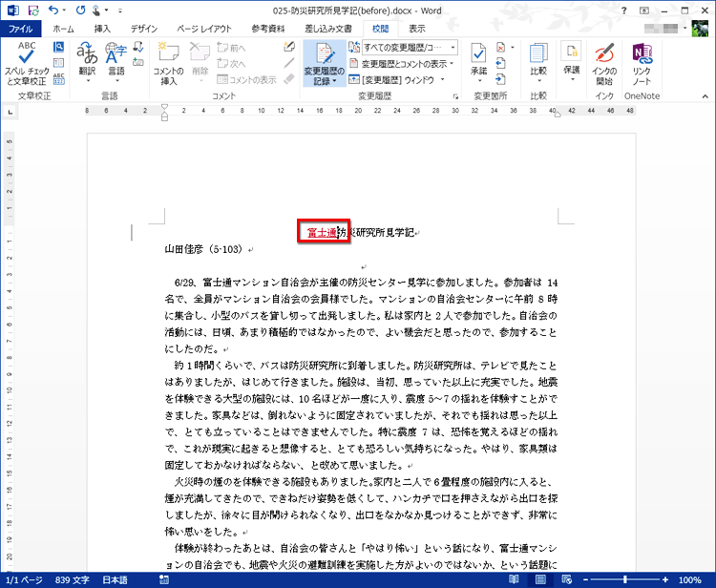Start inking with インクの開始
The image size is (716, 588).
tap(604, 63)
